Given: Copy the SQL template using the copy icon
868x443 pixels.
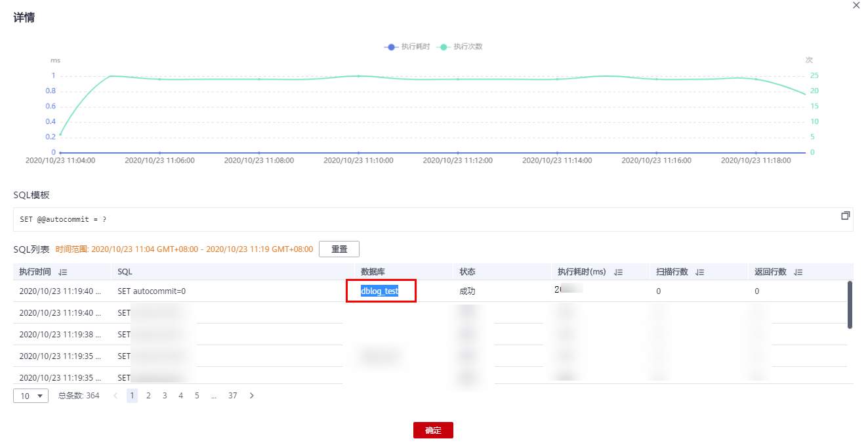Looking at the screenshot, I should pyautogui.click(x=845, y=215).
